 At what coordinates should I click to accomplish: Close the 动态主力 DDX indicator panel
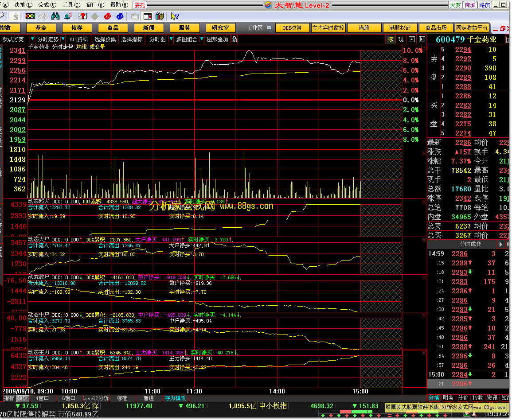(x=424, y=353)
